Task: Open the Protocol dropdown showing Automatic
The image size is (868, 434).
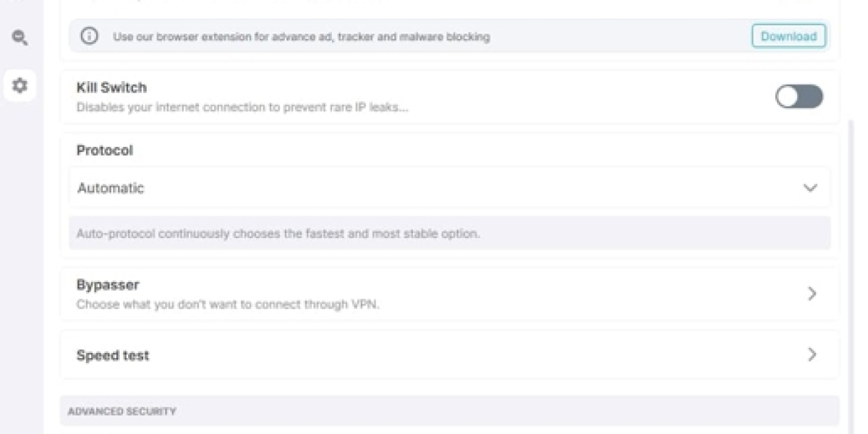Action: point(449,188)
